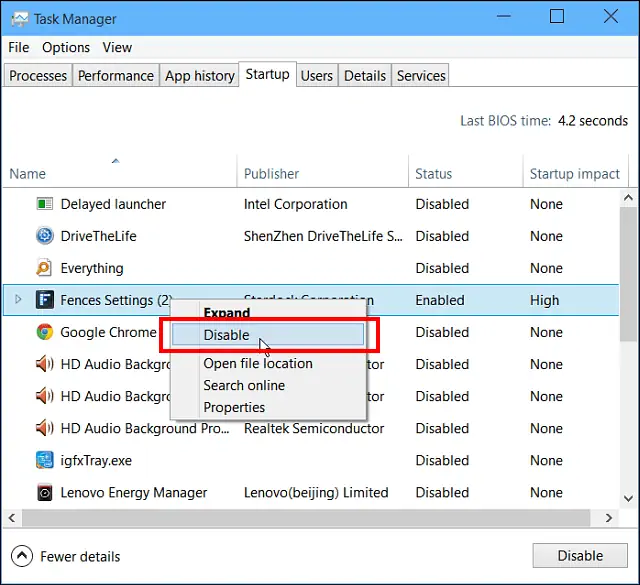The height and width of the screenshot is (585, 640).
Task: Select the Google Chrome row name
Action: click(109, 332)
